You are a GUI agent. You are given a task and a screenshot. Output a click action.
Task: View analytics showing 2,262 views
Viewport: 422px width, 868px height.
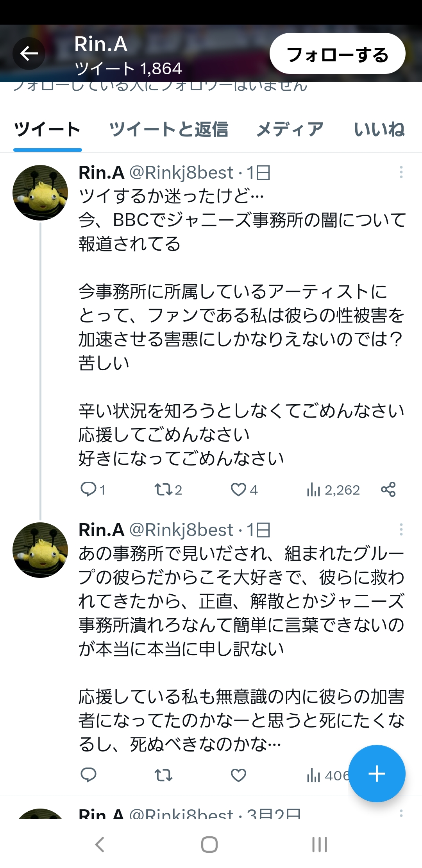point(333,490)
